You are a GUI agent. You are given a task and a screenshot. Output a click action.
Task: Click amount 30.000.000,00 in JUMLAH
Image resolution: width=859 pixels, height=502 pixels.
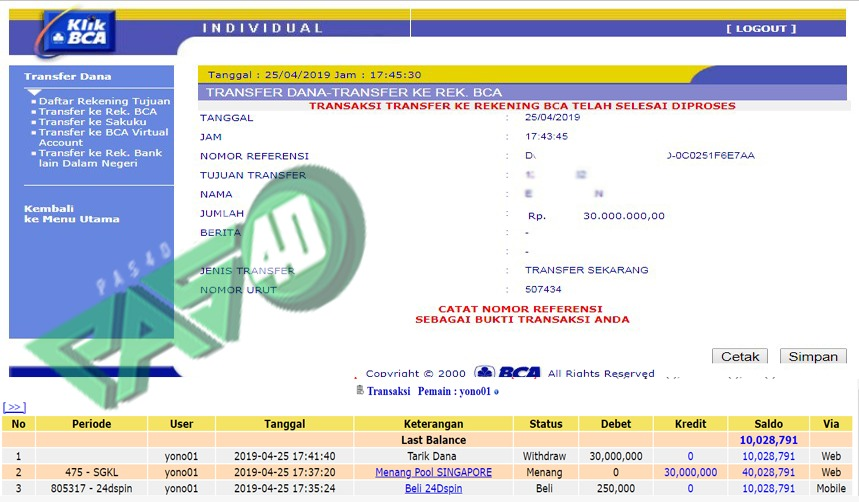coord(624,216)
